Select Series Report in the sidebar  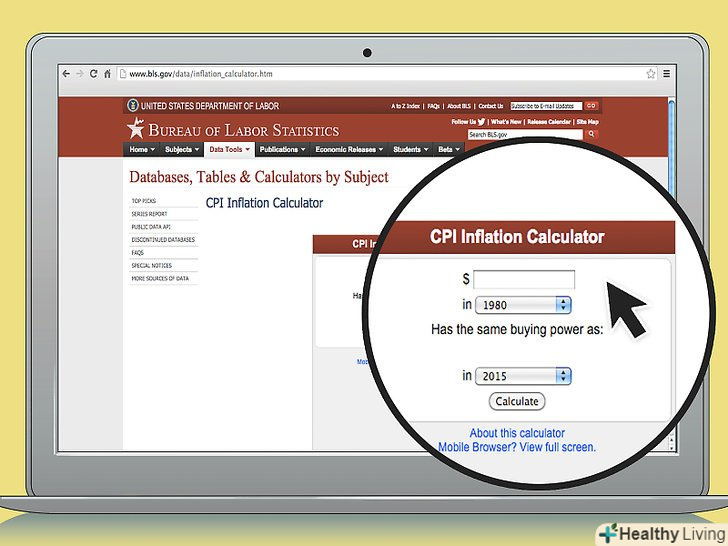149,214
